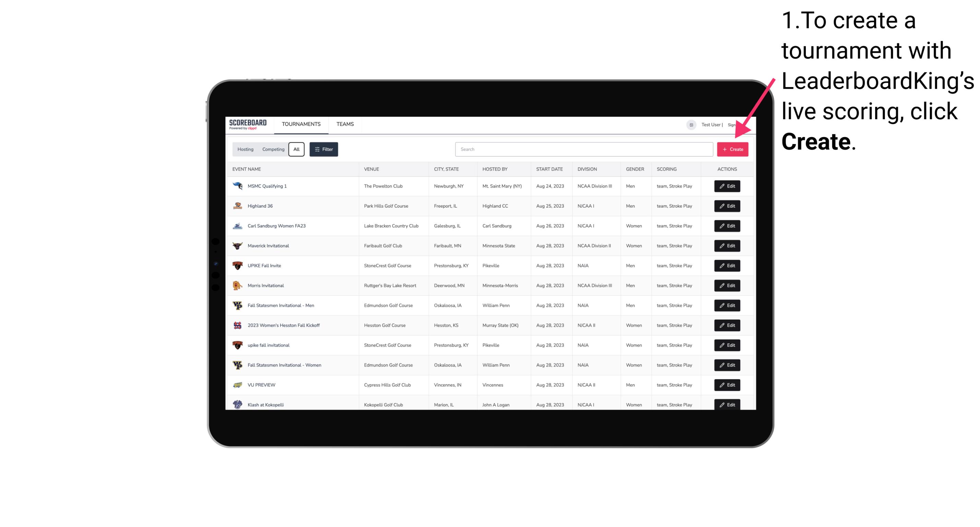980x527 pixels.
Task: Click the grid view icon near Test User
Action: [x=690, y=124]
